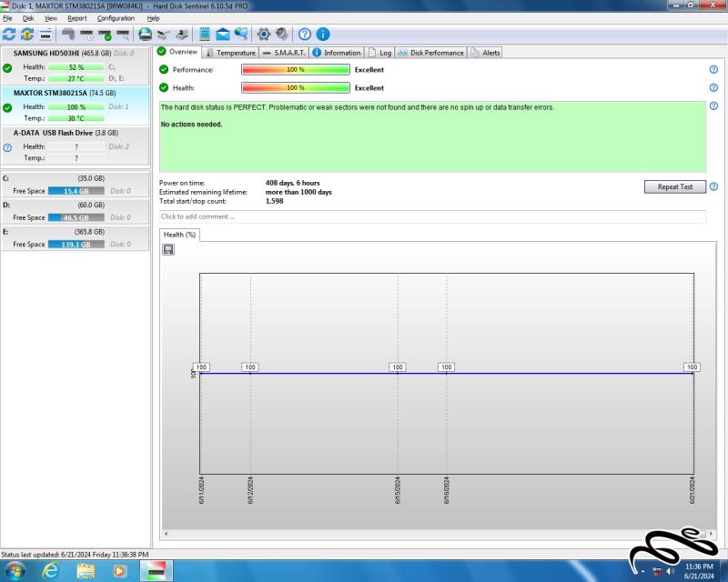
Task: Open the Help menu
Action: tap(153, 18)
